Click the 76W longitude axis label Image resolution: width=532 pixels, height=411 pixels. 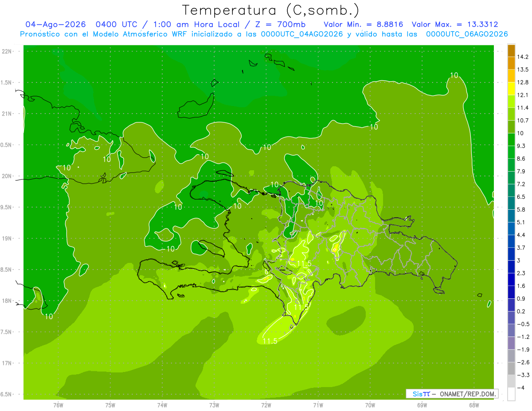click(58, 405)
